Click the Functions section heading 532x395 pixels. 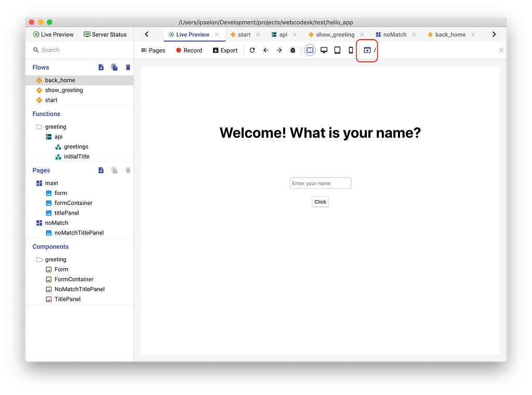46,114
